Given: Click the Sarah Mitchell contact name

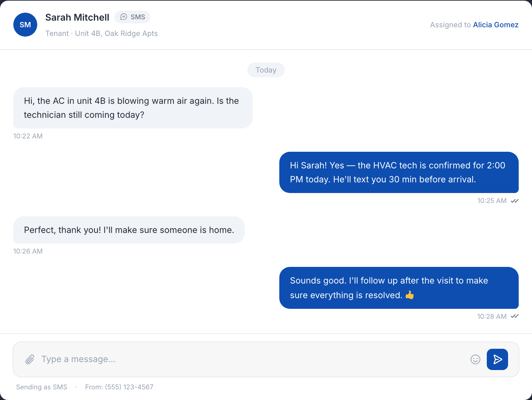Looking at the screenshot, I should 77,17.
